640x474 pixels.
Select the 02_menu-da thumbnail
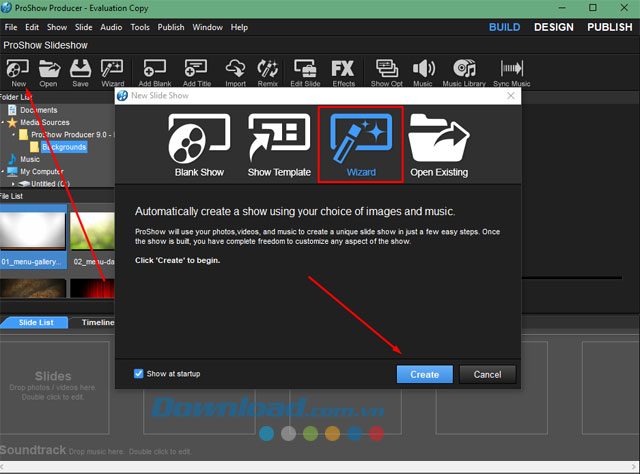(92, 239)
